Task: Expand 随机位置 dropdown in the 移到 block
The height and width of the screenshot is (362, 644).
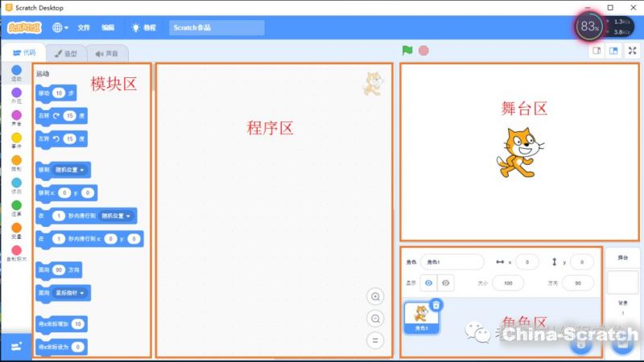Action: point(72,170)
